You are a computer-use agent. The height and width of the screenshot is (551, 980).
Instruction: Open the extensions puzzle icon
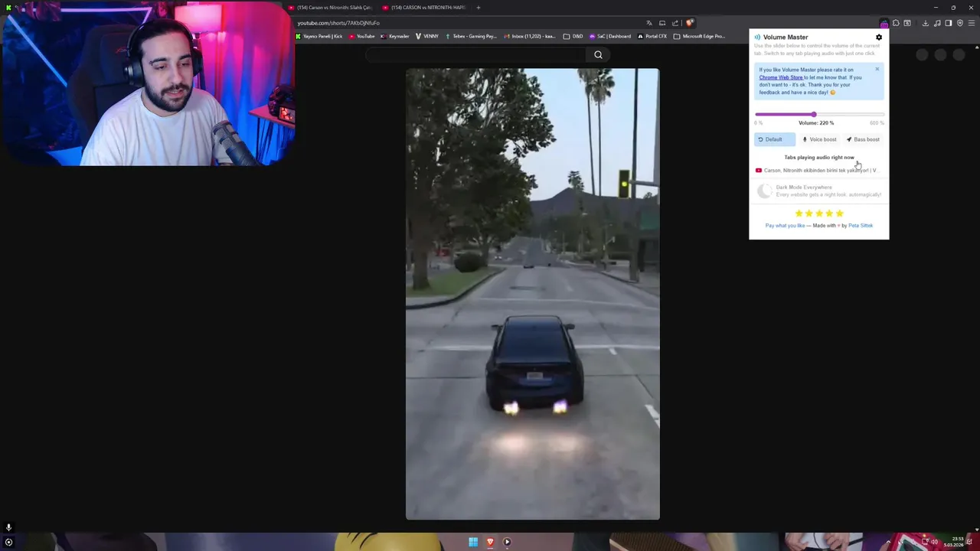point(896,23)
